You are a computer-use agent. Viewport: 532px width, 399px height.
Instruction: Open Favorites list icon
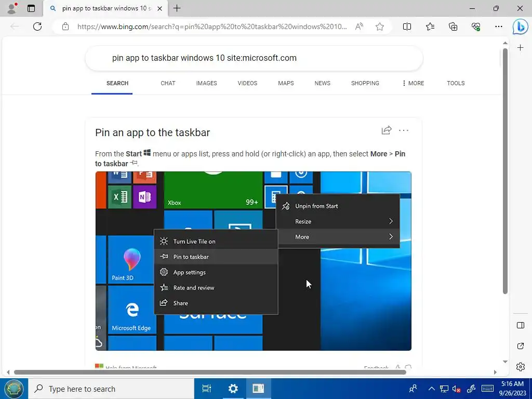click(430, 26)
